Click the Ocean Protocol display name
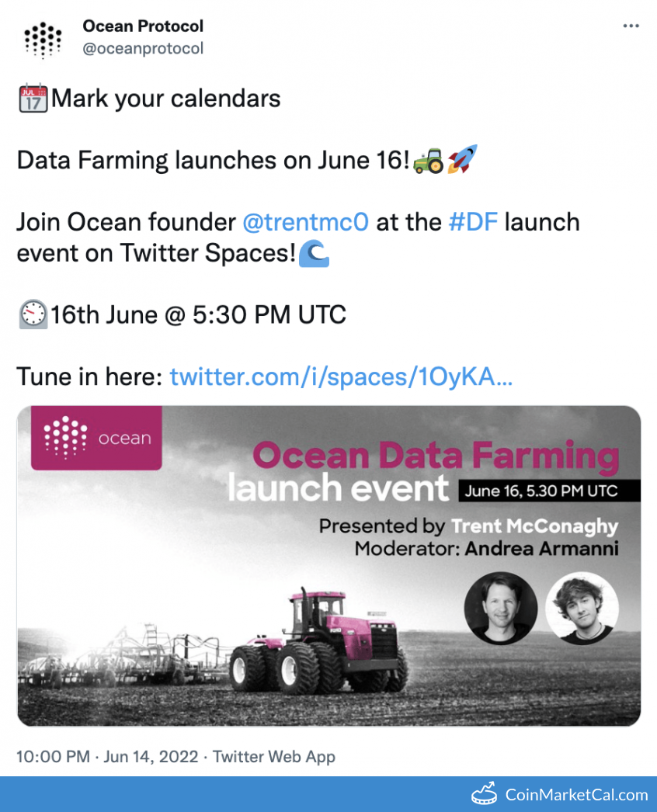Screen dimensions: 657x812 (x=143, y=26)
